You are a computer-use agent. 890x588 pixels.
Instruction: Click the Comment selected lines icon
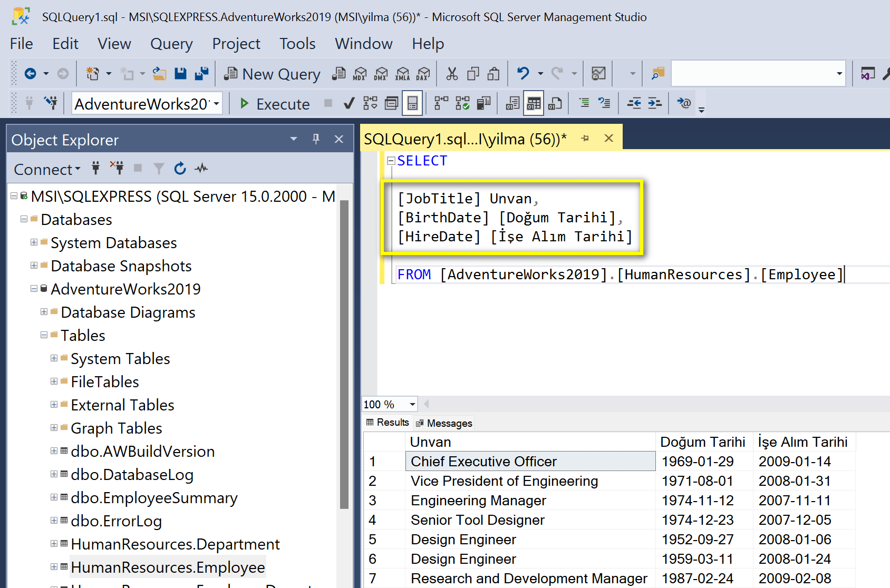(x=584, y=103)
